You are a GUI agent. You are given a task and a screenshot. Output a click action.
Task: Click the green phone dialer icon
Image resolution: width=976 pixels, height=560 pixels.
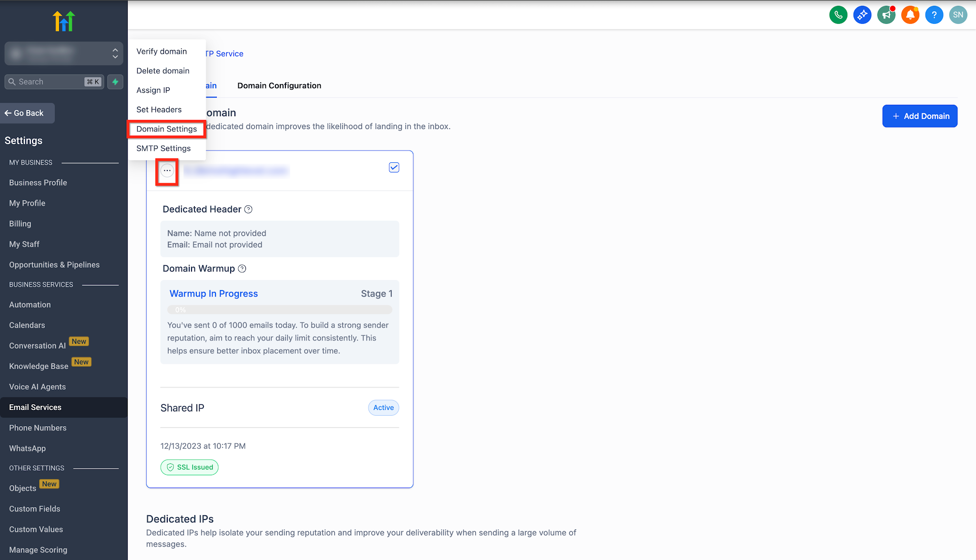tap(838, 15)
